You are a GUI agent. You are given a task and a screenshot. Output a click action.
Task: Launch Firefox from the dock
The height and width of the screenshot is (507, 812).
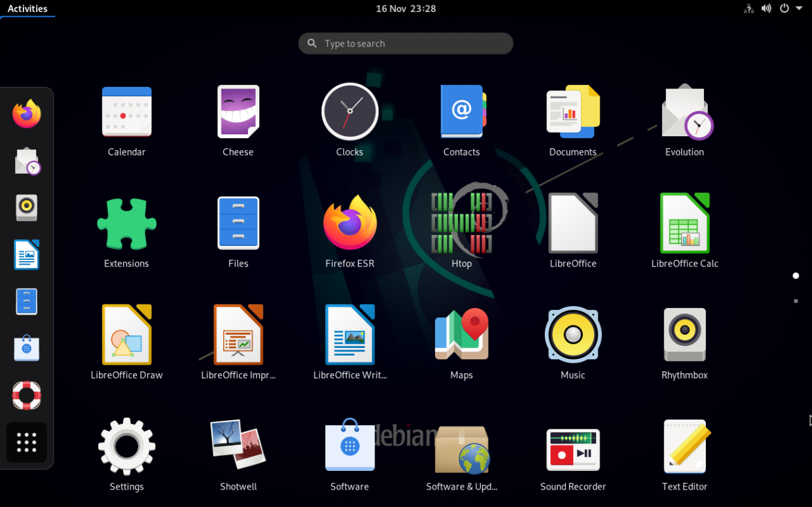tap(27, 112)
